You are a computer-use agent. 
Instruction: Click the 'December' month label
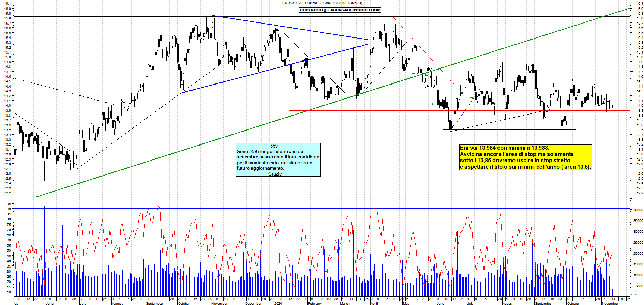pyautogui.click(x=254, y=303)
